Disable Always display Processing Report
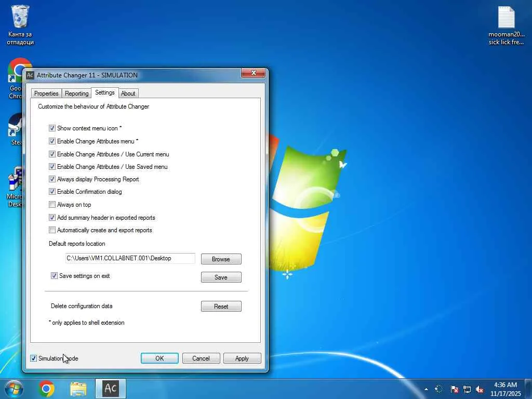The height and width of the screenshot is (399, 532). tap(52, 179)
